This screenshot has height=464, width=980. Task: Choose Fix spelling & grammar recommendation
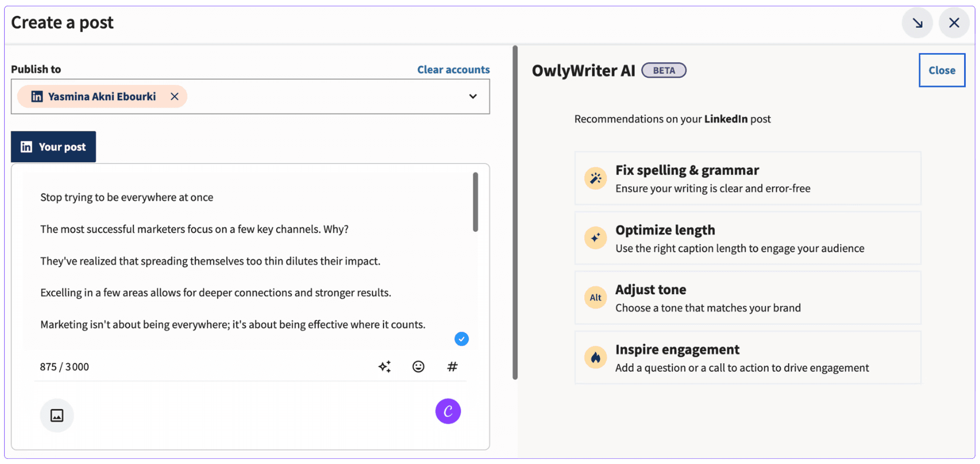(x=748, y=179)
